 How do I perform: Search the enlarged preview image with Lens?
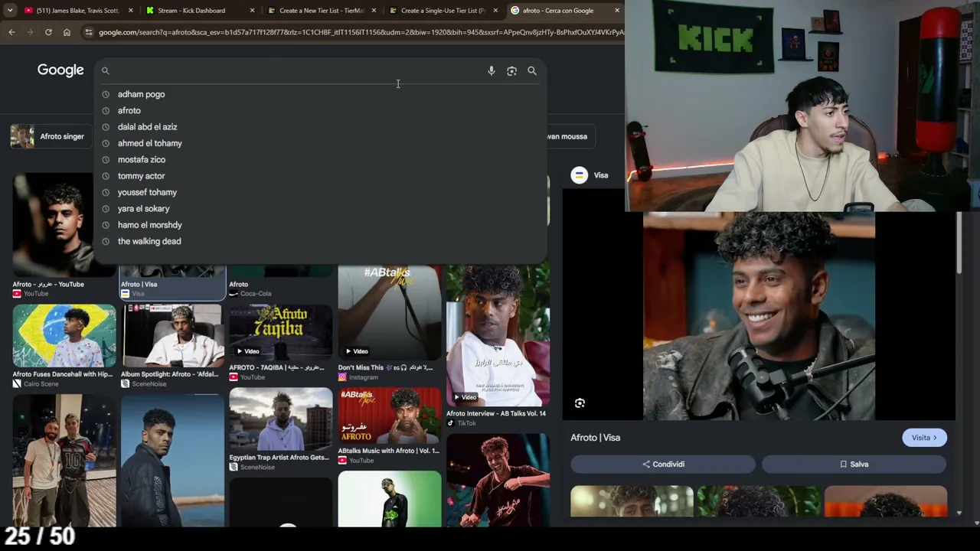[x=580, y=403]
